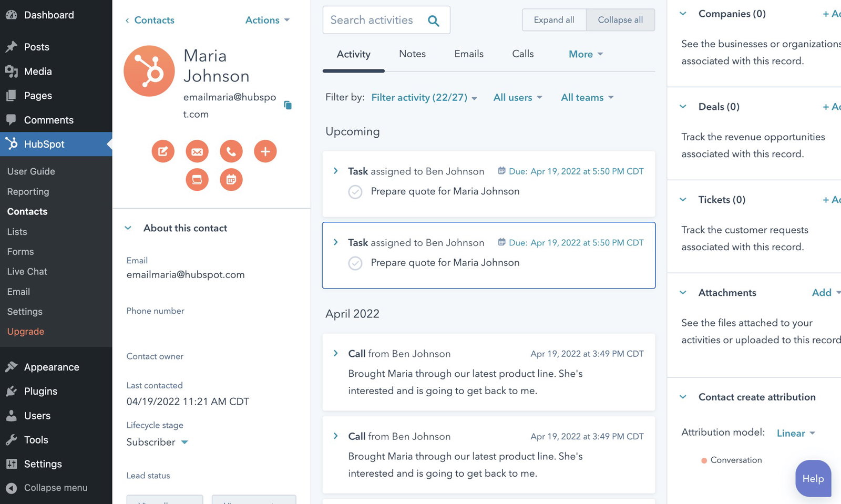Select the Media icon in the sidebar
The width and height of the screenshot is (841, 504).
[x=11, y=71]
